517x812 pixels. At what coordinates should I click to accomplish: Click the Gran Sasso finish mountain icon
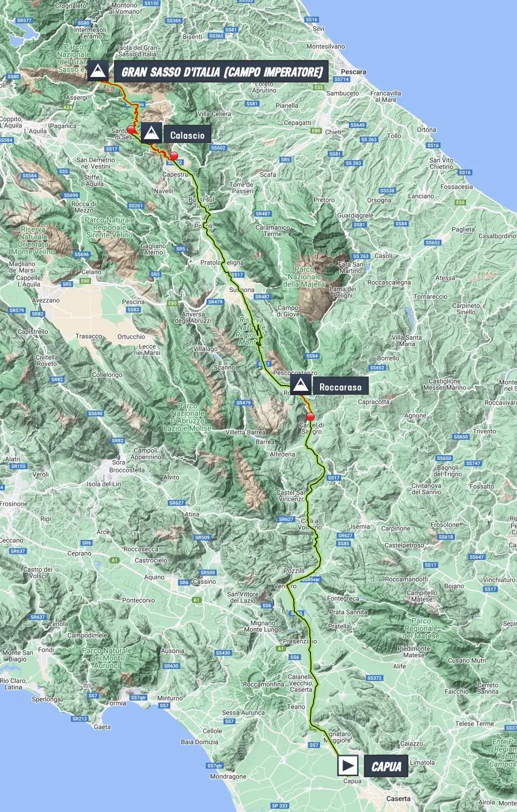pyautogui.click(x=98, y=71)
